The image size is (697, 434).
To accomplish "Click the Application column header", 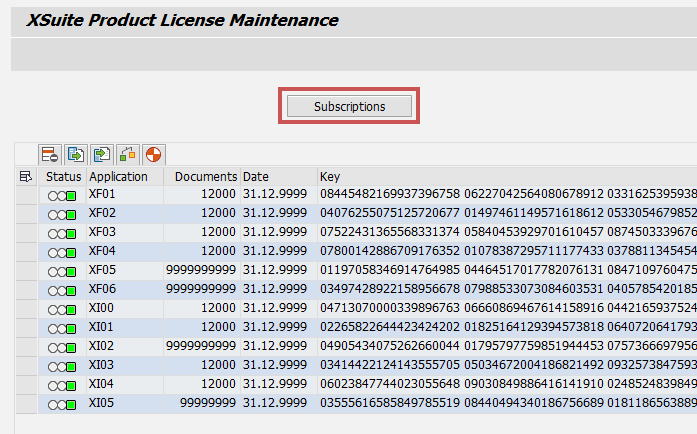I will click(x=118, y=177).
